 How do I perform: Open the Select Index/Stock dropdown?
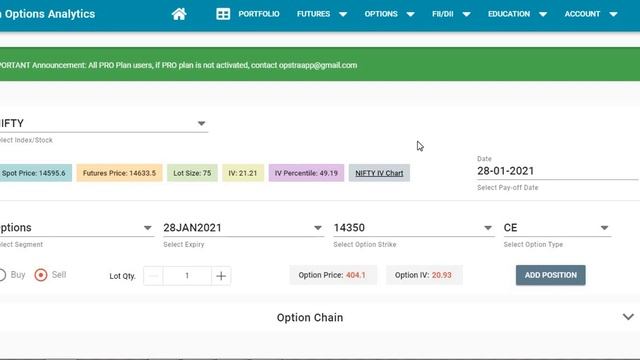[104, 123]
